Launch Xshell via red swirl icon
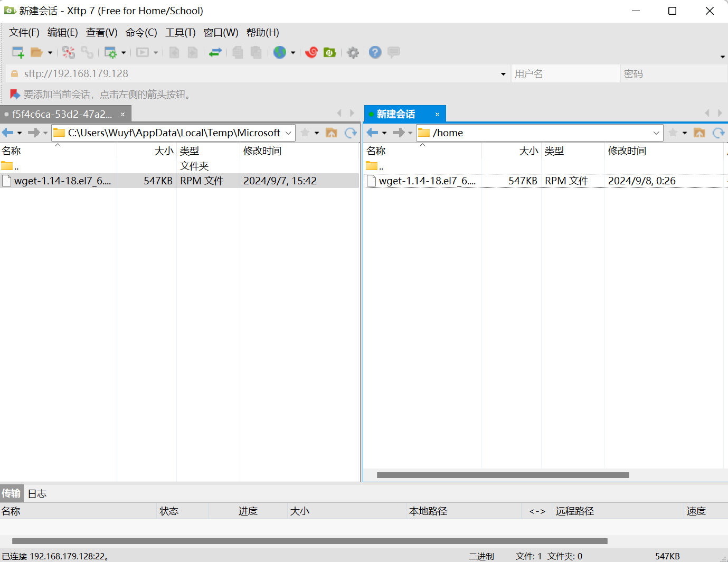728x562 pixels. tap(311, 52)
